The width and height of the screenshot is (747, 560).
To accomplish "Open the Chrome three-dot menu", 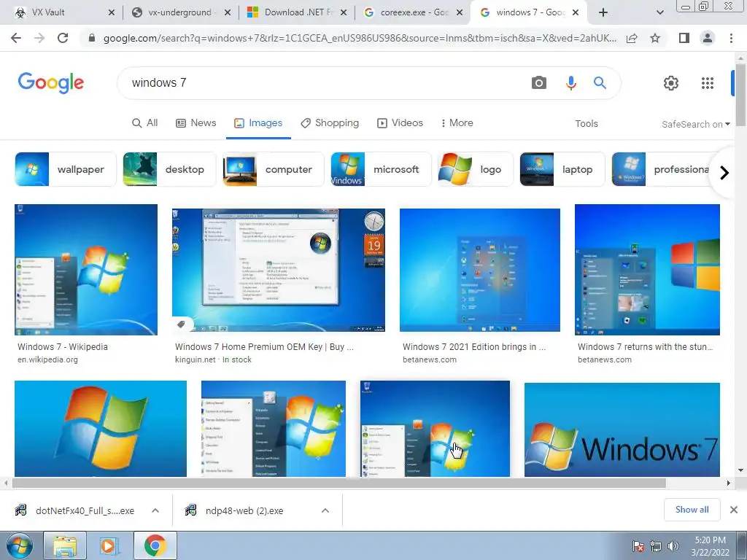I will point(731,38).
